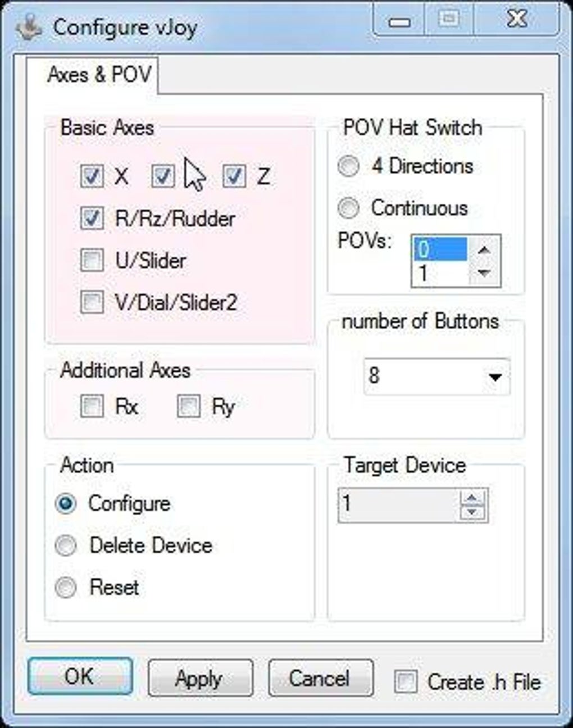The image size is (573, 728).
Task: Enable the Rx additional axis
Action: click(x=92, y=406)
